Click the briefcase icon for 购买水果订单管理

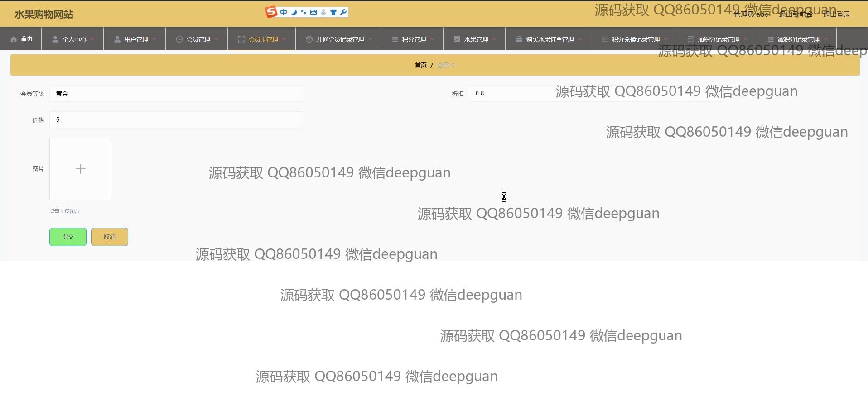click(x=519, y=39)
